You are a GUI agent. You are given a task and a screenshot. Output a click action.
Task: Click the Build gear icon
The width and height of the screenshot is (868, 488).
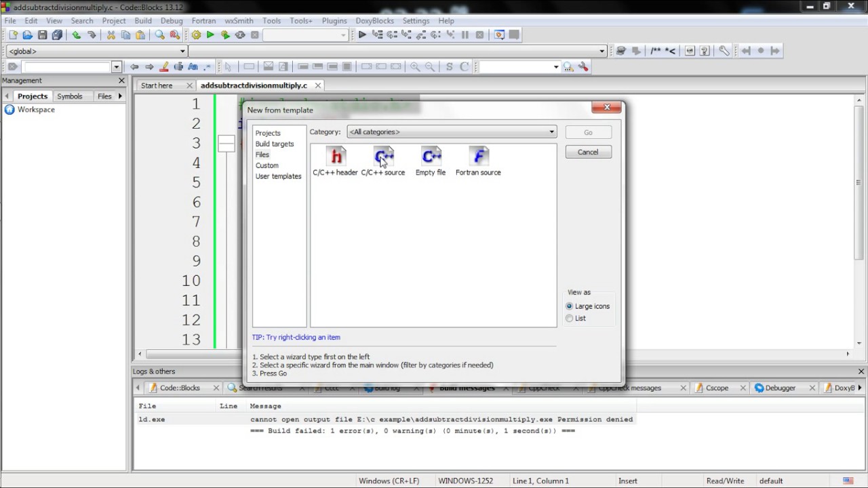tap(196, 35)
